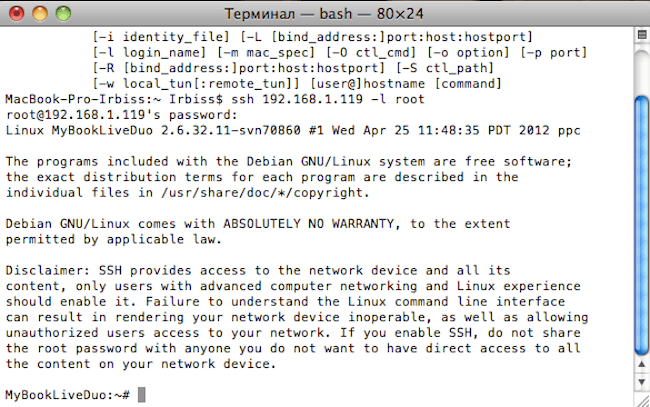Click the split pane icon above scrollbar
Image resolution: width=650 pixels, height=407 pixels.
(642, 35)
